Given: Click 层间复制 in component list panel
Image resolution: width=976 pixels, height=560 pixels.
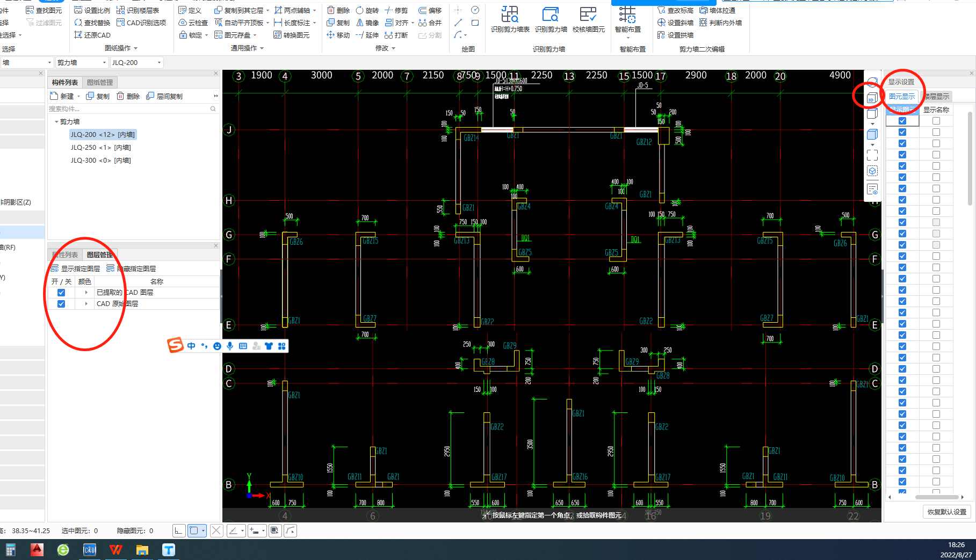Looking at the screenshot, I should click(164, 96).
